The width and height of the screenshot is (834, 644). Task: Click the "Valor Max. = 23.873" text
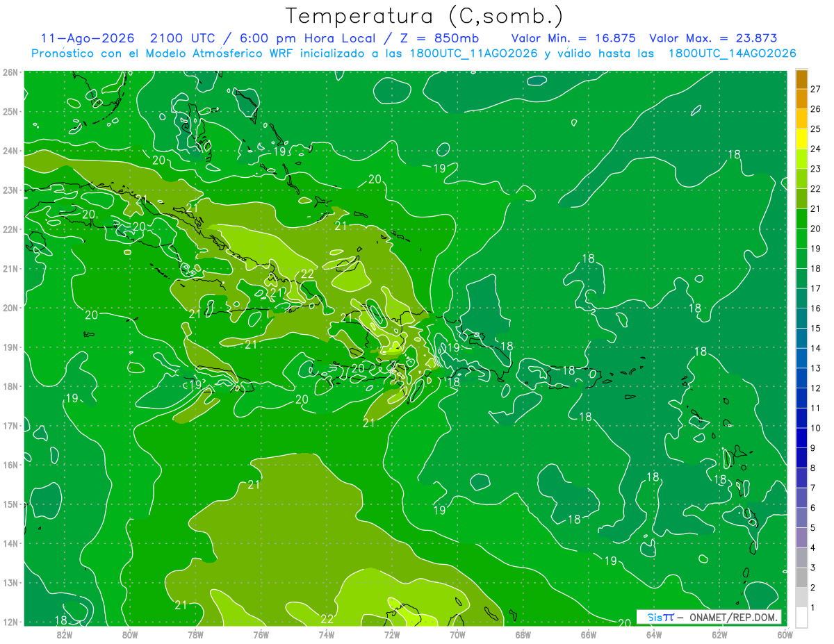pyautogui.click(x=713, y=38)
